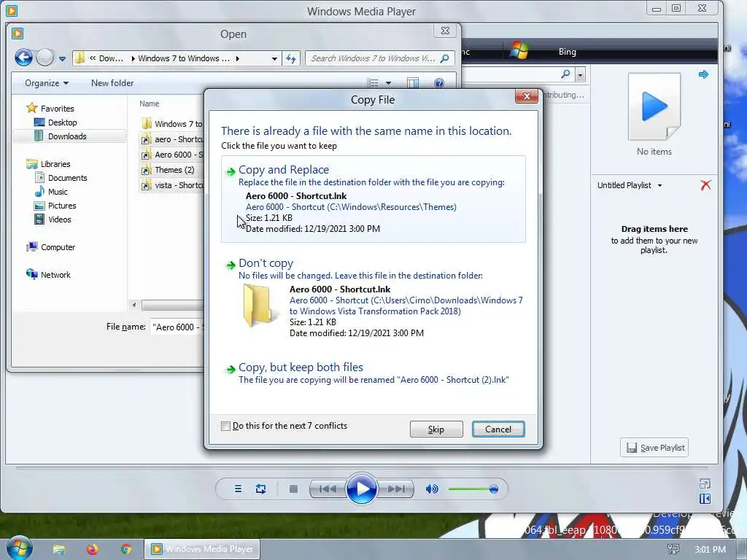Screen dimensions: 747x560
Task: Click Cancel in Copy File dialog
Action: [x=498, y=429]
